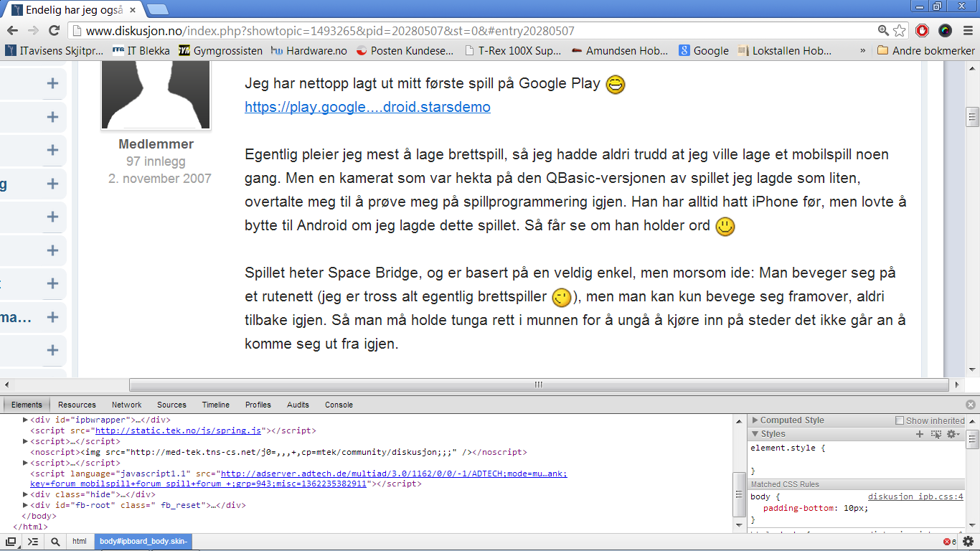The image size is (980, 551).
Task: Open the Timeline panel
Action: (x=216, y=405)
